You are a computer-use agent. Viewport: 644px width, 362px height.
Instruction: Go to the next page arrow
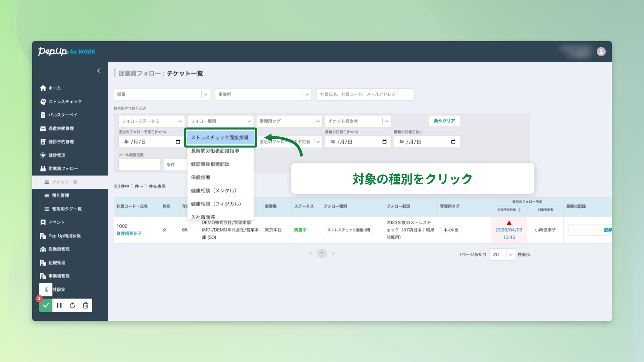coord(333,253)
